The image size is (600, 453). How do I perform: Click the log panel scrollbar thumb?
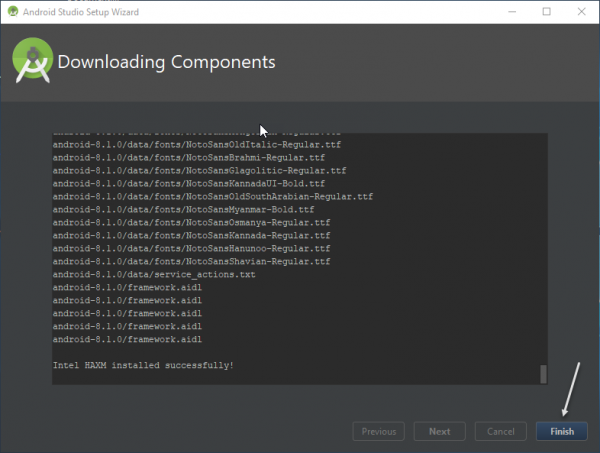click(x=543, y=374)
